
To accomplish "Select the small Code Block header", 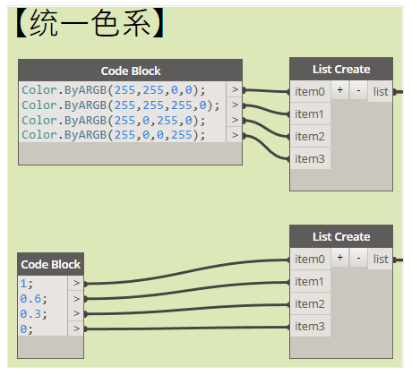I will [50, 264].
